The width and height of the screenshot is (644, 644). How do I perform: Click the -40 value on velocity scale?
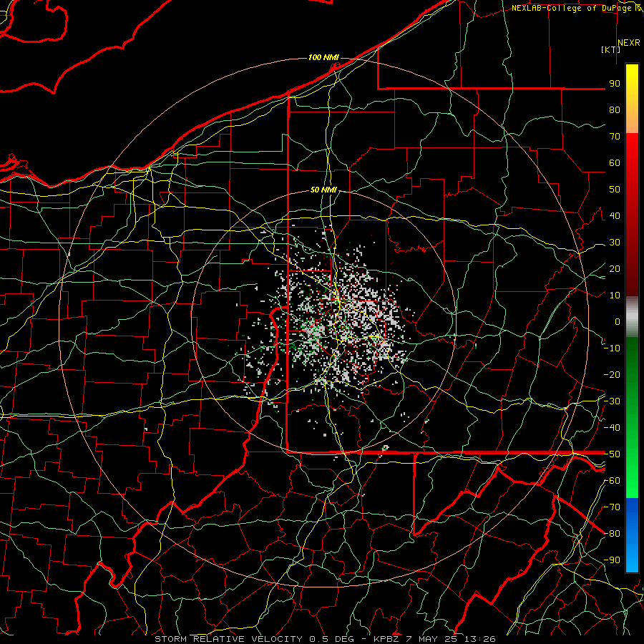click(612, 428)
